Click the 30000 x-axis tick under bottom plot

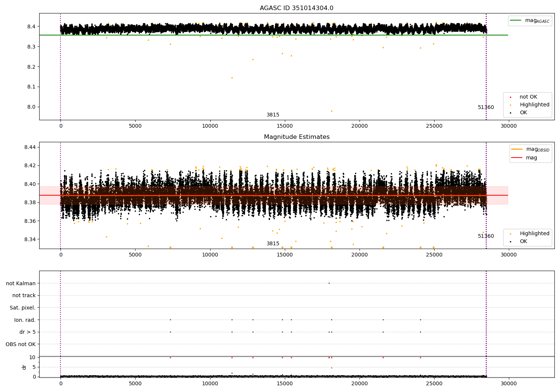coord(508,384)
